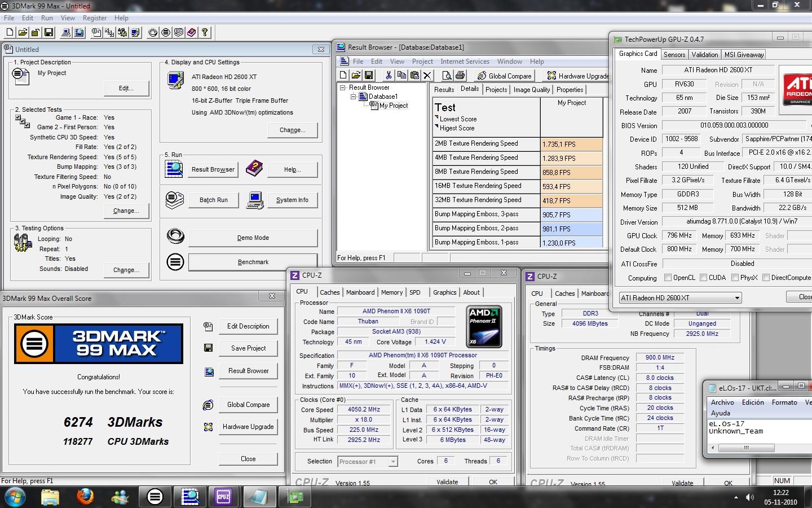
Task: Click the Batch Run button
Action: (x=214, y=200)
